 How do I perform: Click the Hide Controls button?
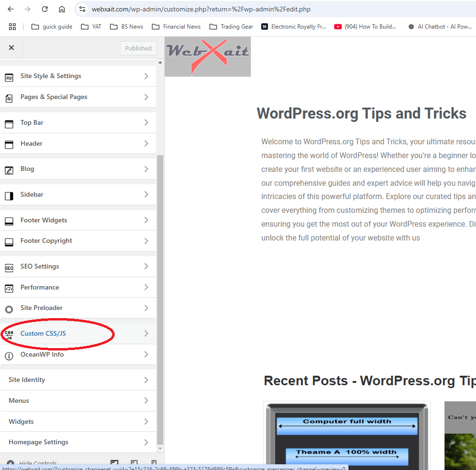[x=32, y=463]
